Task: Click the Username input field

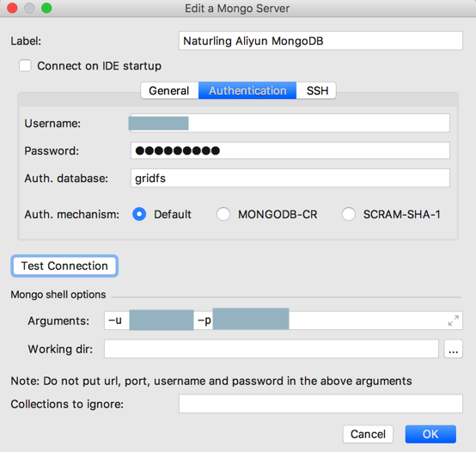Action: (x=290, y=123)
